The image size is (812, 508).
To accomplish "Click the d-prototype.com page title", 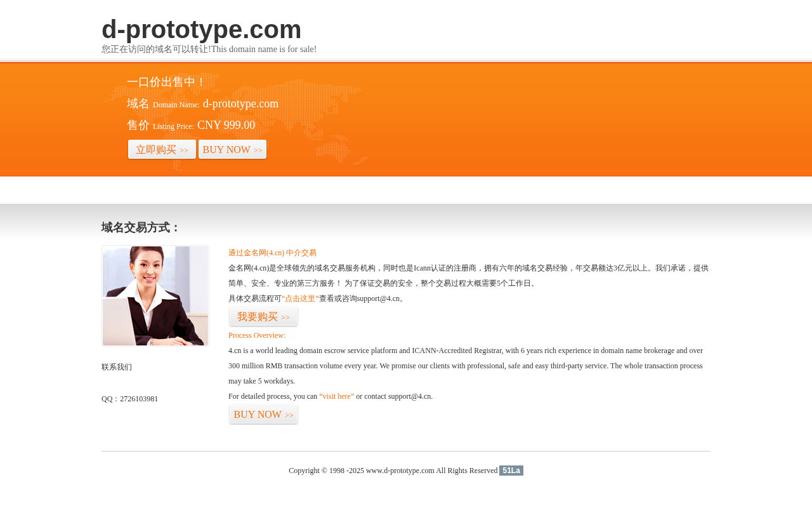I will (x=201, y=29).
